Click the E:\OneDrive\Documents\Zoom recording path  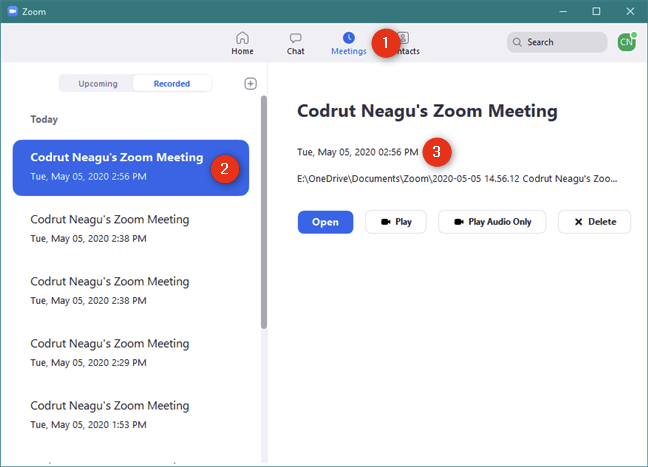(457, 179)
